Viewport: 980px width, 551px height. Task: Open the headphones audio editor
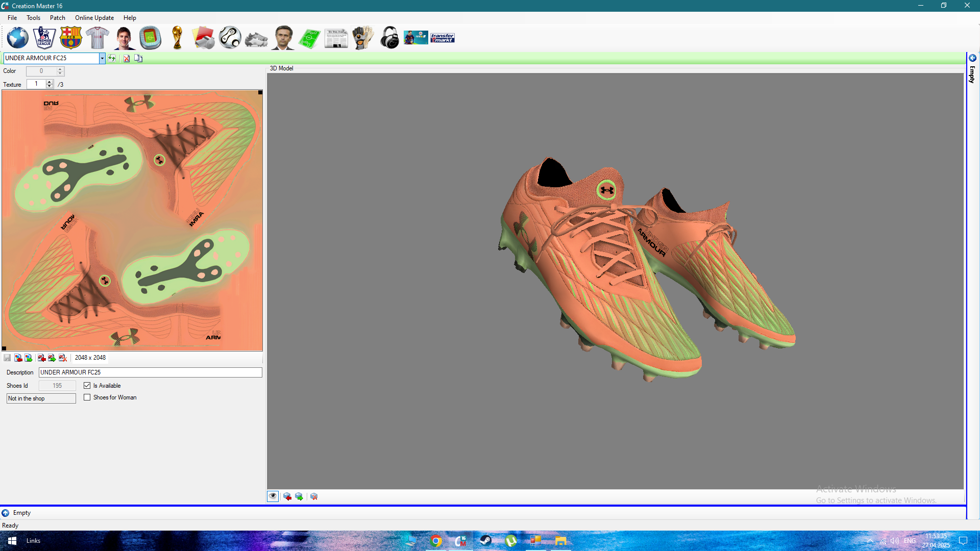(389, 38)
